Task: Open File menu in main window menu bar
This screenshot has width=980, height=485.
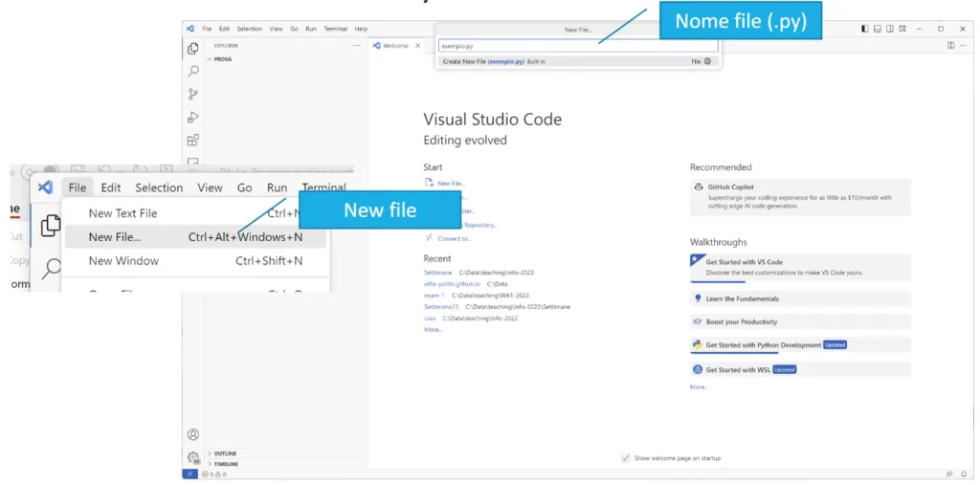Action: 207,29
